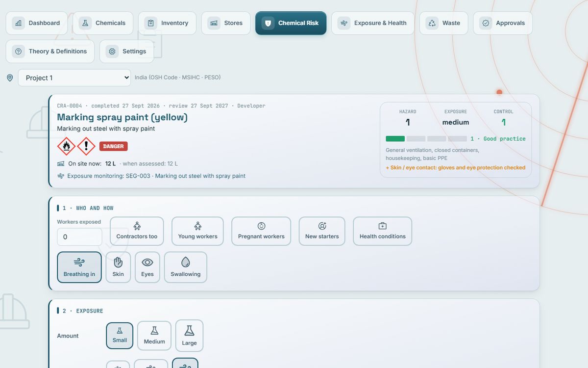Click the control level progress bar
The image size is (588, 368).
[426, 139]
